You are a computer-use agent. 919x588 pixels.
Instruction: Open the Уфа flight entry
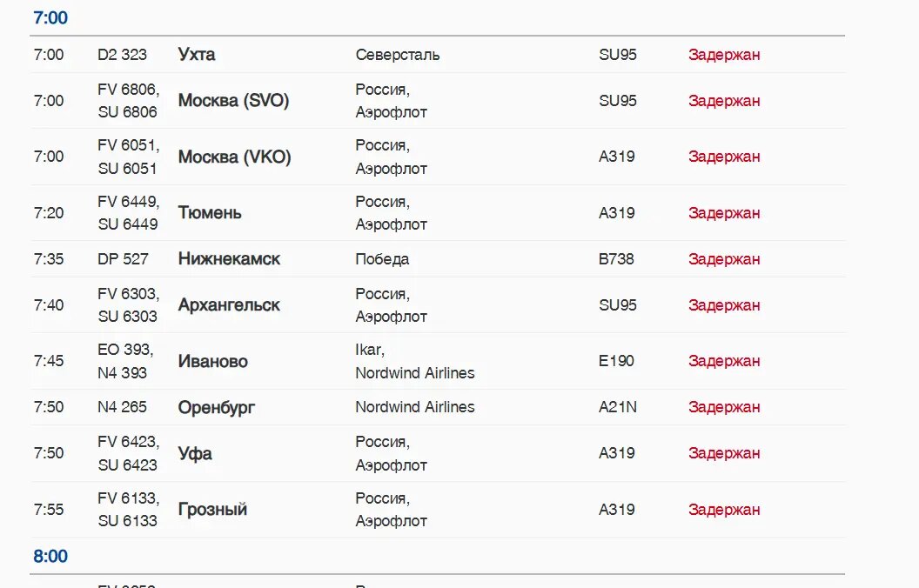click(195, 453)
